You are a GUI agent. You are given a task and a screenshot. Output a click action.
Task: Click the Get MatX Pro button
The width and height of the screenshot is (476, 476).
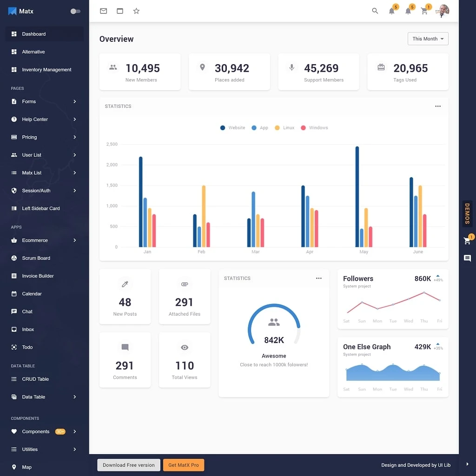pos(184,465)
